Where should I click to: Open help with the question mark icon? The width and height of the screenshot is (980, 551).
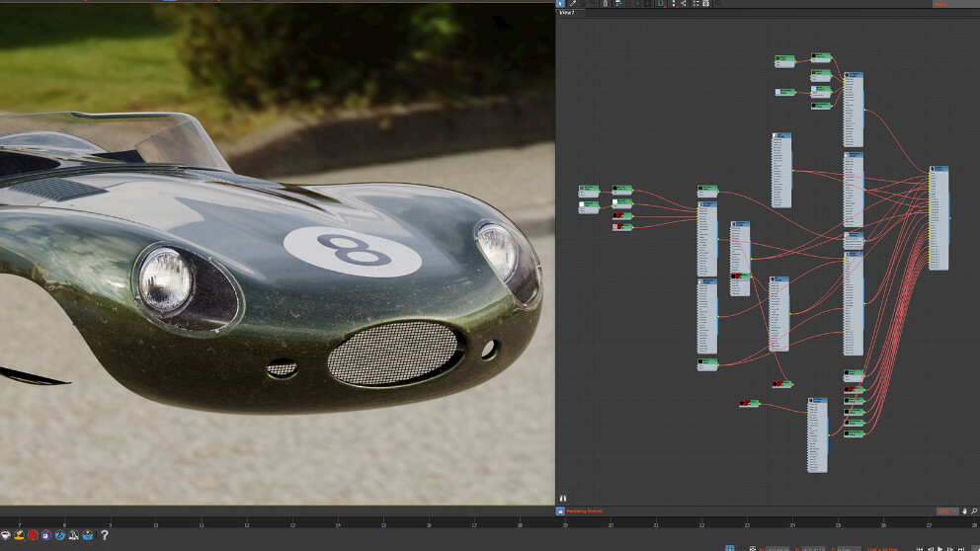coord(104,535)
